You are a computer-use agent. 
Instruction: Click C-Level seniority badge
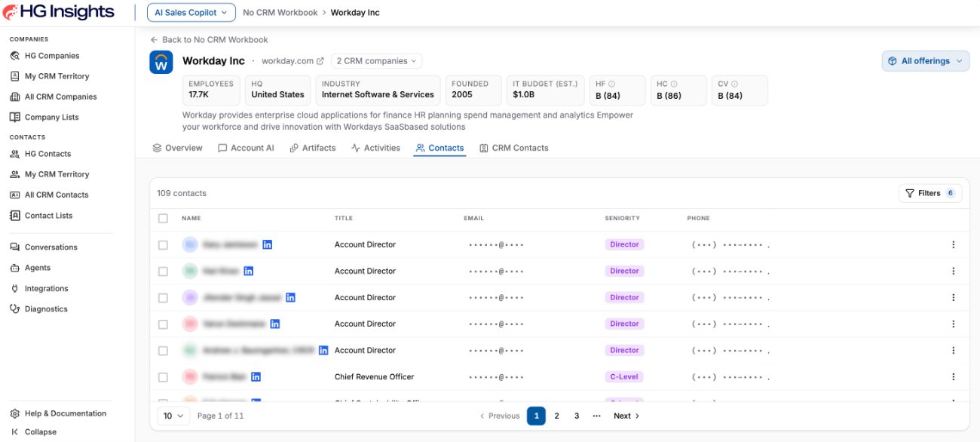625,376
